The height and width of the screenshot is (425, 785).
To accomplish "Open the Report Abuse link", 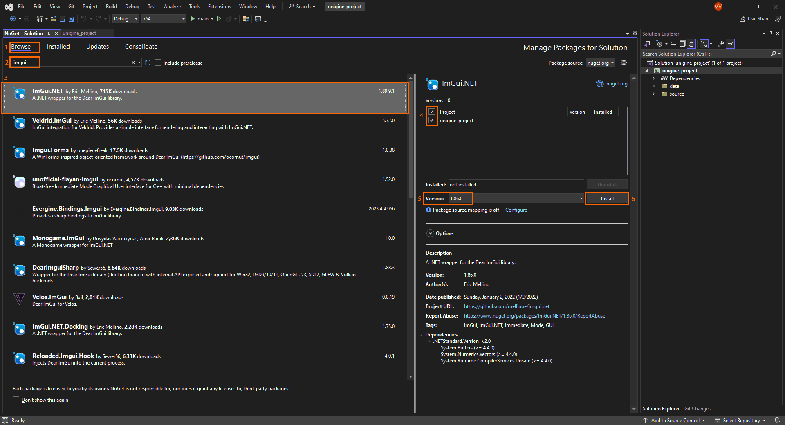I will tap(534, 316).
